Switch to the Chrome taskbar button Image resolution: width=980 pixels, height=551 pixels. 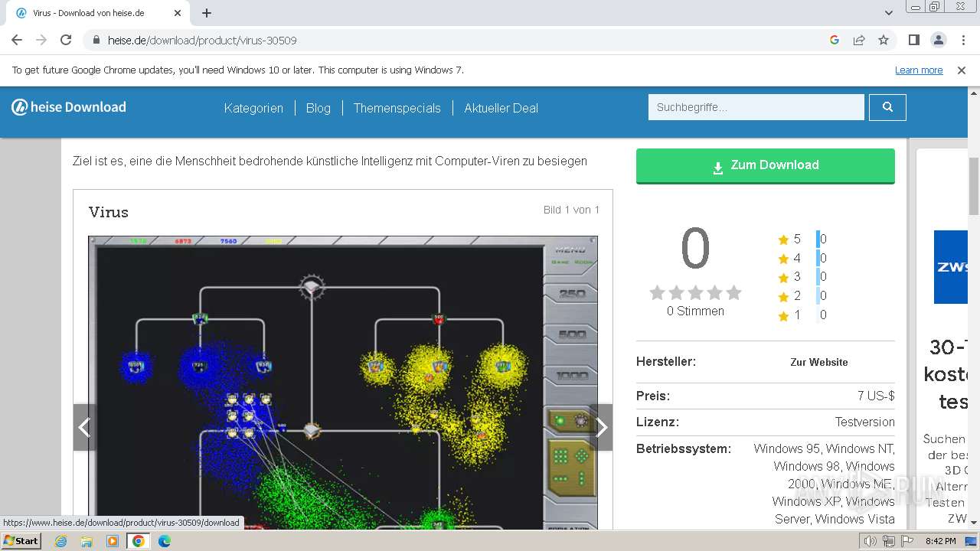click(x=139, y=541)
